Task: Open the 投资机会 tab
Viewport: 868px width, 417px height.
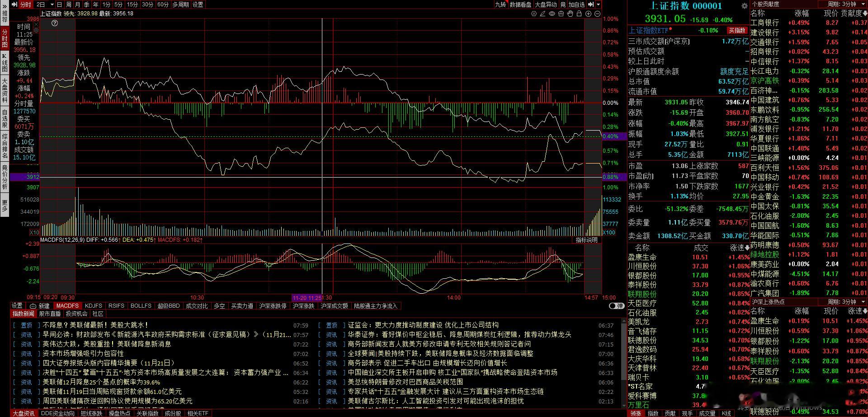Action: [76, 314]
